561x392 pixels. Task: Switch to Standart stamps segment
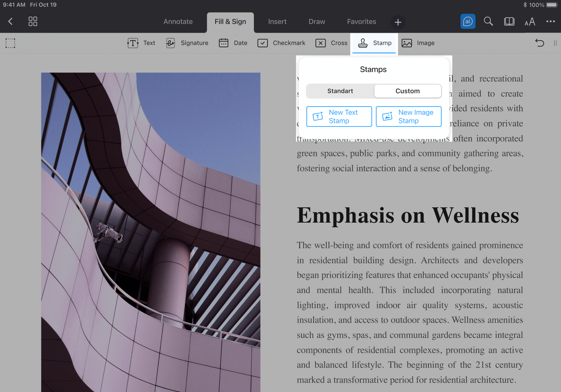[340, 91]
